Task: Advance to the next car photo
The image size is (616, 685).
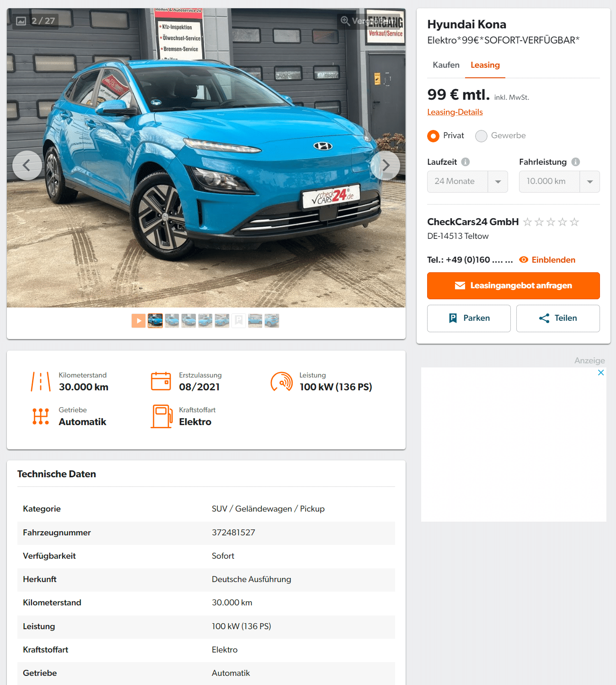Action: click(x=386, y=165)
